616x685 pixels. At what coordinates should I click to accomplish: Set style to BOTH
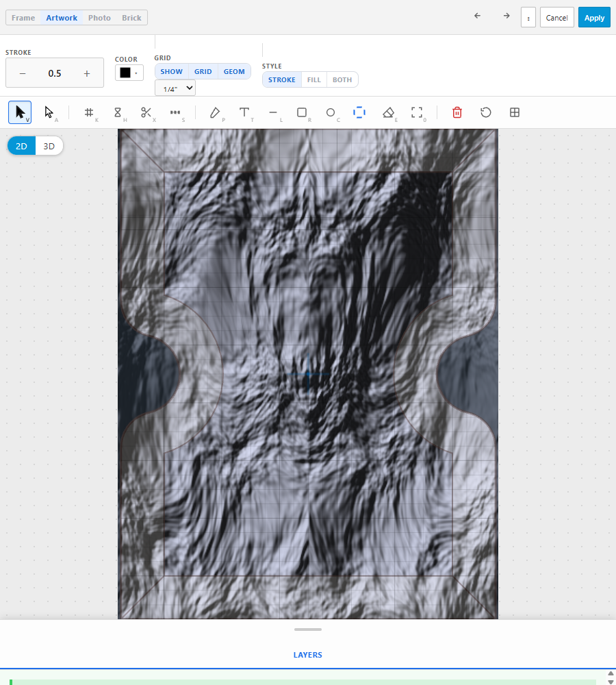[342, 80]
